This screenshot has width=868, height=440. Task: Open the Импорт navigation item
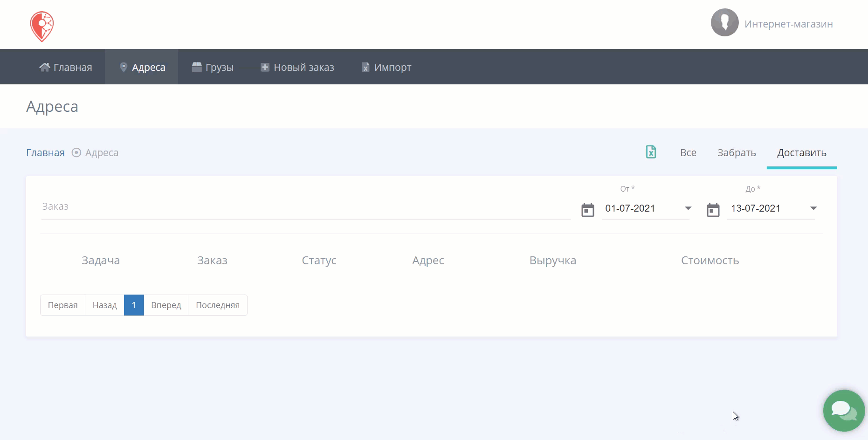tap(386, 67)
